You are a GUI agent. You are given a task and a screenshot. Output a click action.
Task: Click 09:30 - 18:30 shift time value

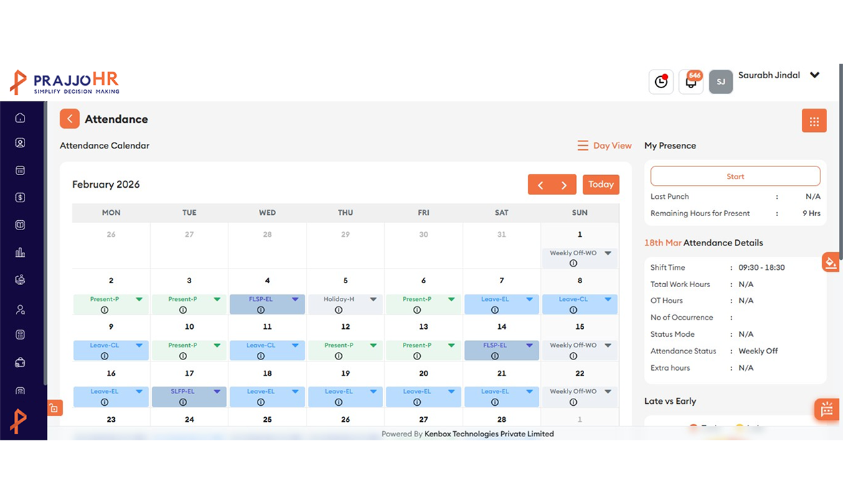[761, 268]
